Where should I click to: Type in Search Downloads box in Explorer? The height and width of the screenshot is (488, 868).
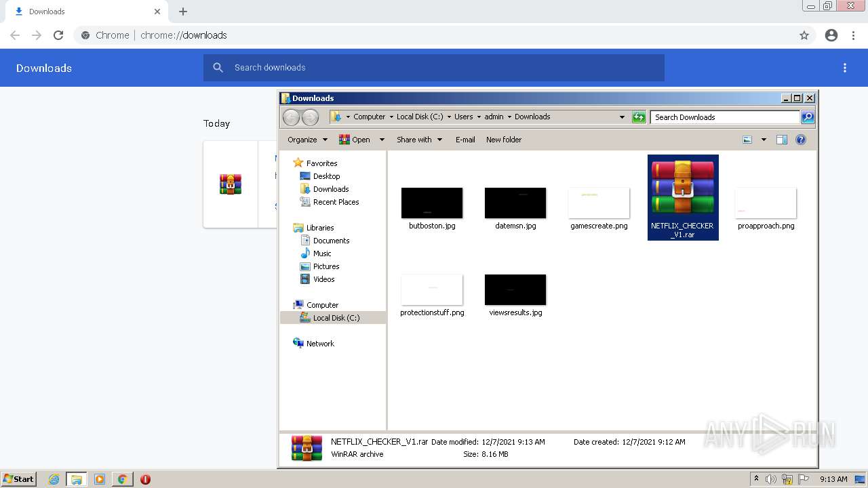tap(725, 117)
